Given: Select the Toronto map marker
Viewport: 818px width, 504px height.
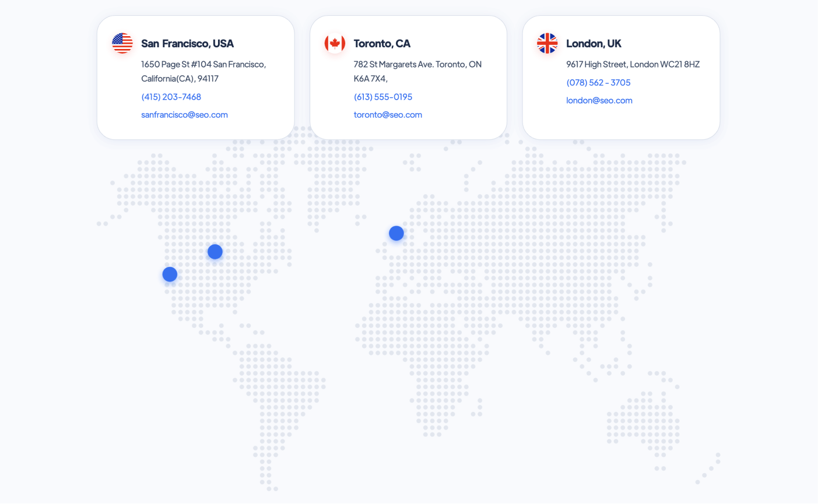Looking at the screenshot, I should pyautogui.click(x=215, y=251).
